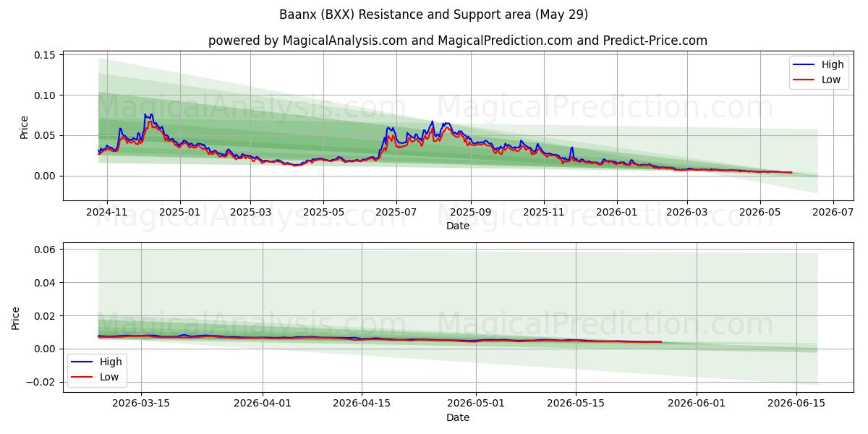Click the '2024-11' tick label
Image resolution: width=868 pixels, height=434 pixels.
coord(107,213)
